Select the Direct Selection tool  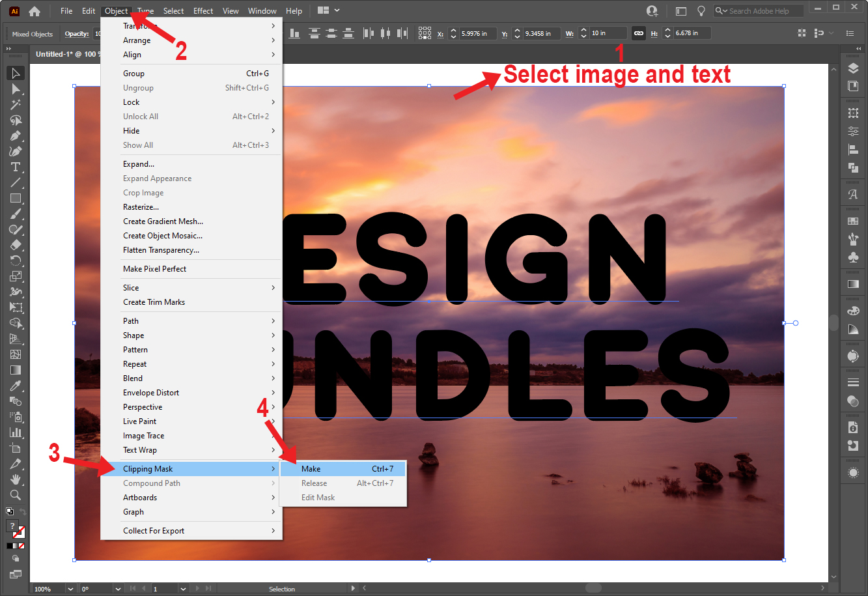[16, 89]
